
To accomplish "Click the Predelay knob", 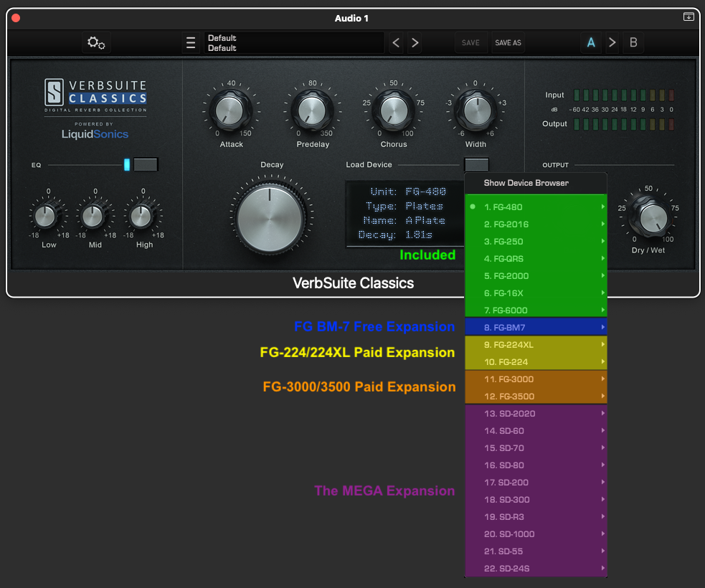I will pyautogui.click(x=312, y=110).
